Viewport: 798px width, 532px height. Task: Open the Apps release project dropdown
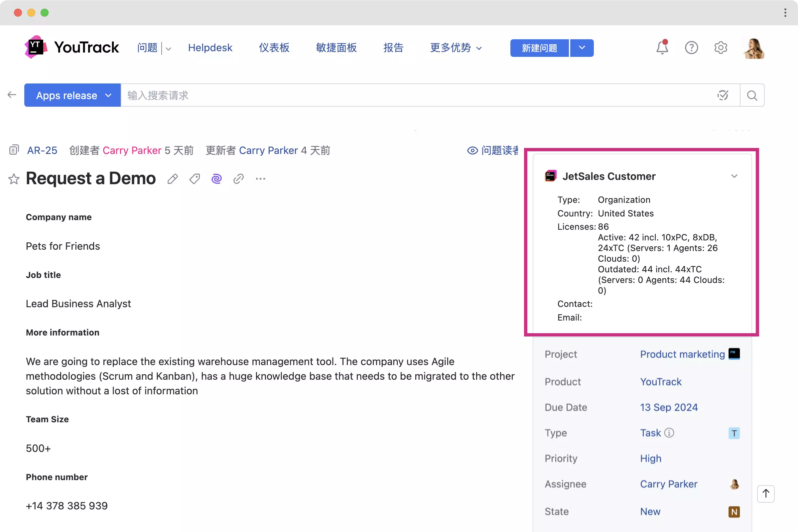coord(72,95)
